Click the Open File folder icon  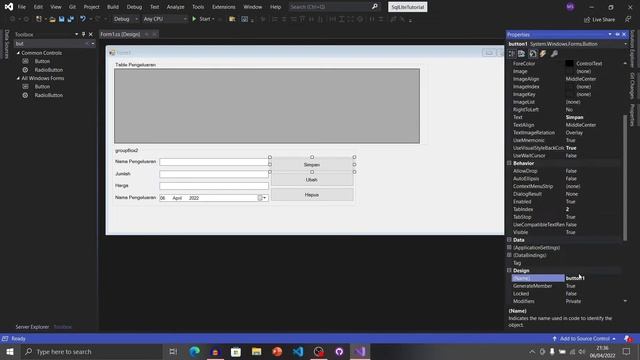[52, 19]
